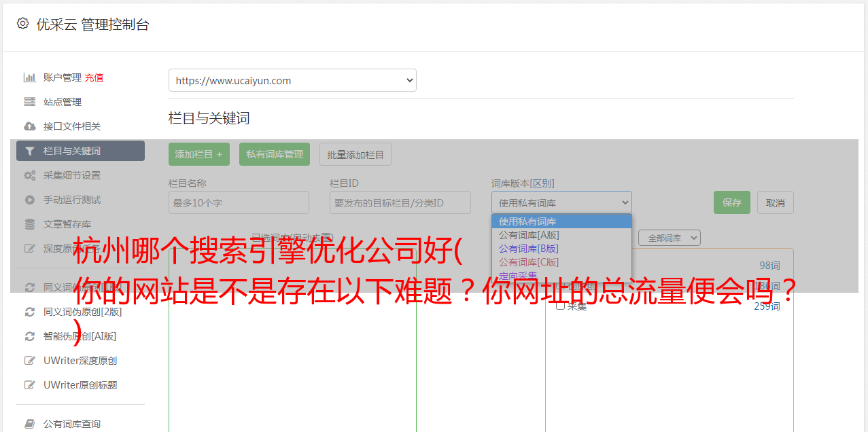Image resolution: width=868 pixels, height=432 pixels.
Task: Click the 优采云 管理控制台 title
Action: (x=92, y=24)
